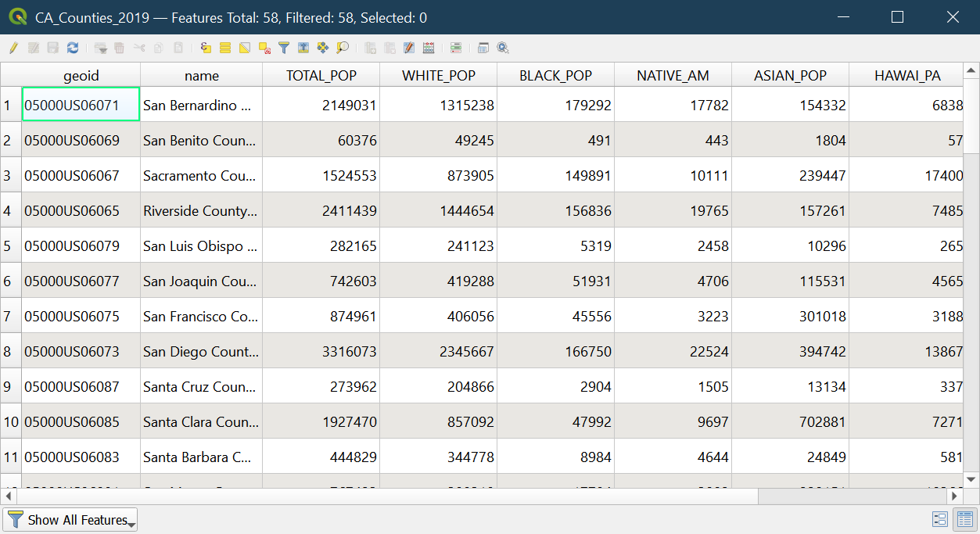Switch to table view
980x534 pixels.
[964, 519]
